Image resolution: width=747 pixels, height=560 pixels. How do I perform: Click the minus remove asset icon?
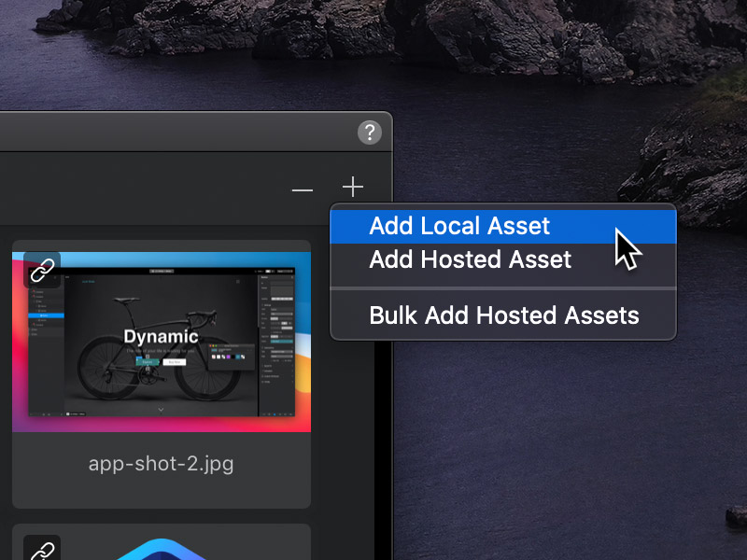tap(303, 190)
